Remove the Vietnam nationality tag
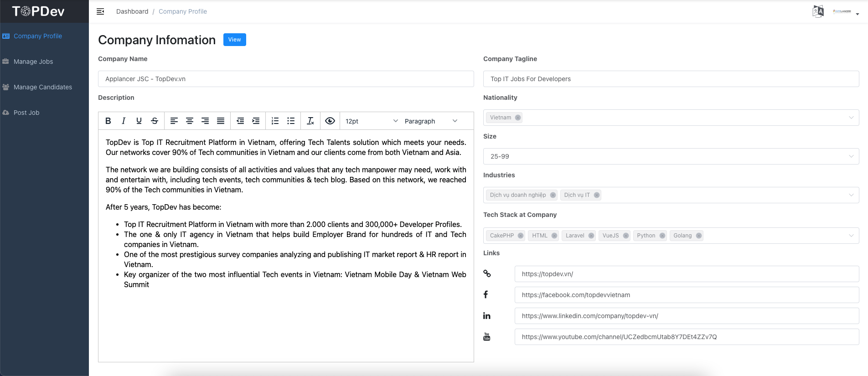The width and height of the screenshot is (868, 376). [518, 118]
